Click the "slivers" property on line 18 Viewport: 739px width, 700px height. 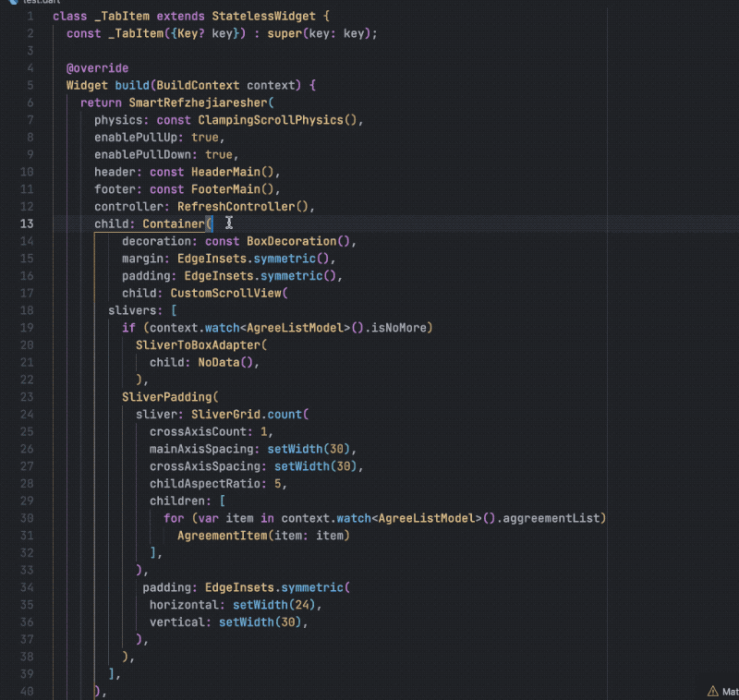click(x=132, y=310)
